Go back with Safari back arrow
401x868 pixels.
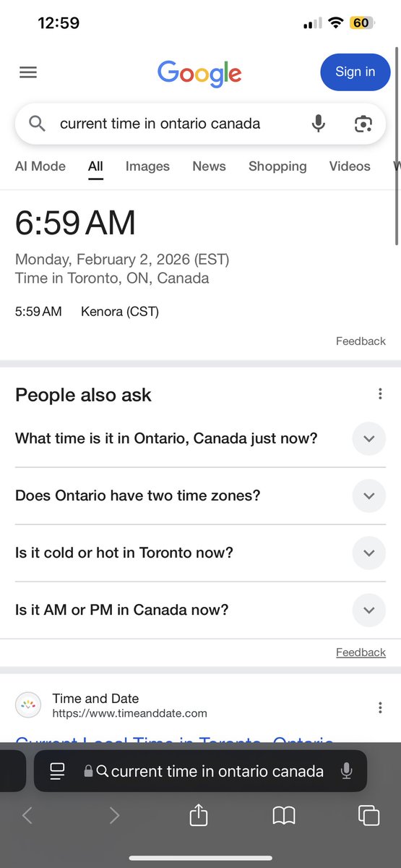[27, 816]
